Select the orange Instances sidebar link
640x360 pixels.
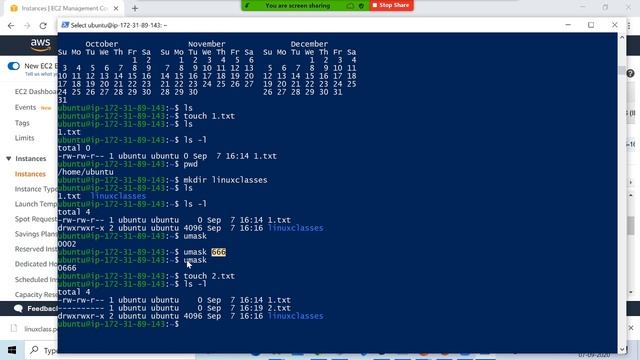30,174
